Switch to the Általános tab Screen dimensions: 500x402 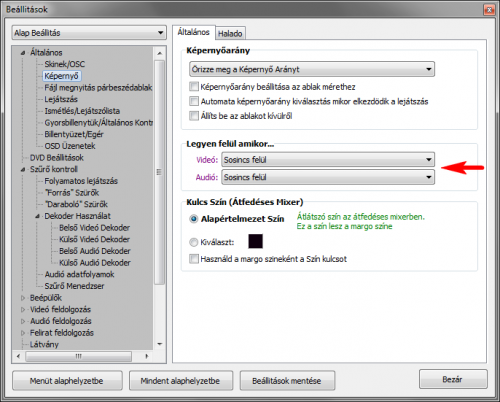[x=193, y=32]
